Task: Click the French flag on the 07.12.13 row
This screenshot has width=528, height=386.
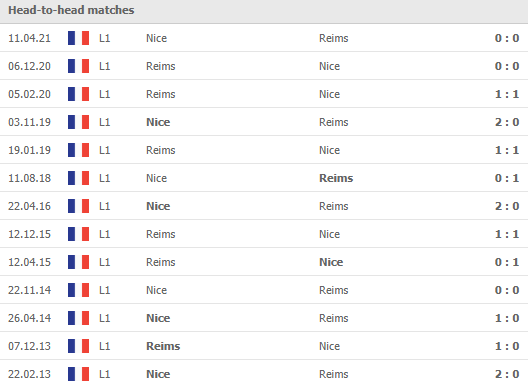Action: click(78, 346)
